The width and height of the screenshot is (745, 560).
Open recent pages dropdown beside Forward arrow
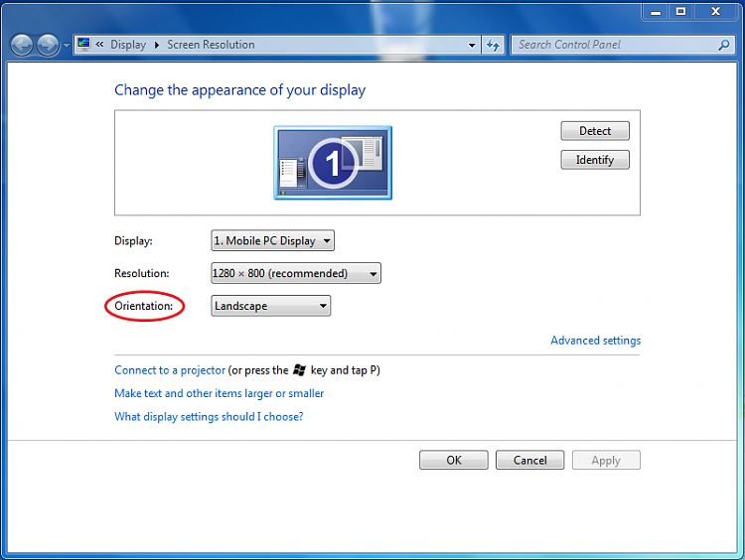pos(66,46)
